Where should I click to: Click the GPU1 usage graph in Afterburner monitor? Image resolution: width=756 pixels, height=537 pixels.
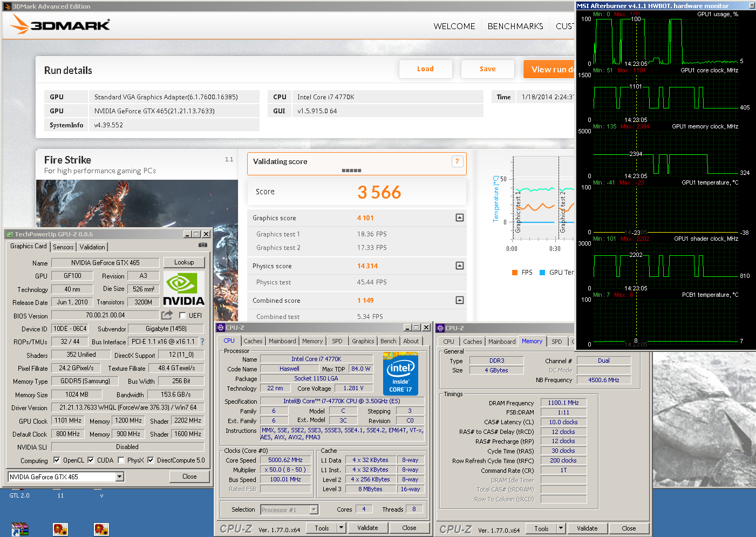coord(665,41)
